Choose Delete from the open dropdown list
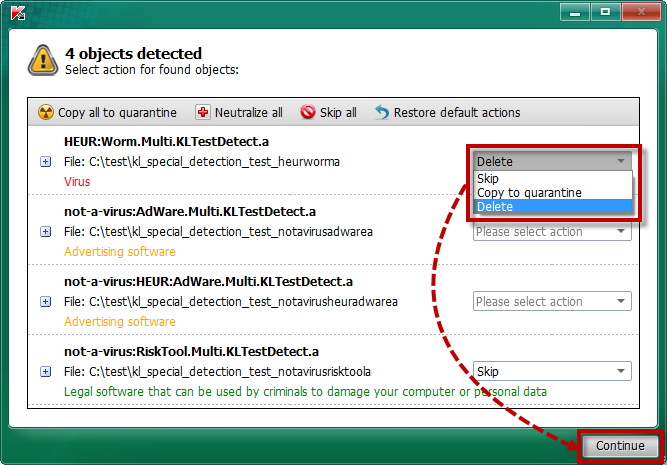 pyautogui.click(x=553, y=207)
